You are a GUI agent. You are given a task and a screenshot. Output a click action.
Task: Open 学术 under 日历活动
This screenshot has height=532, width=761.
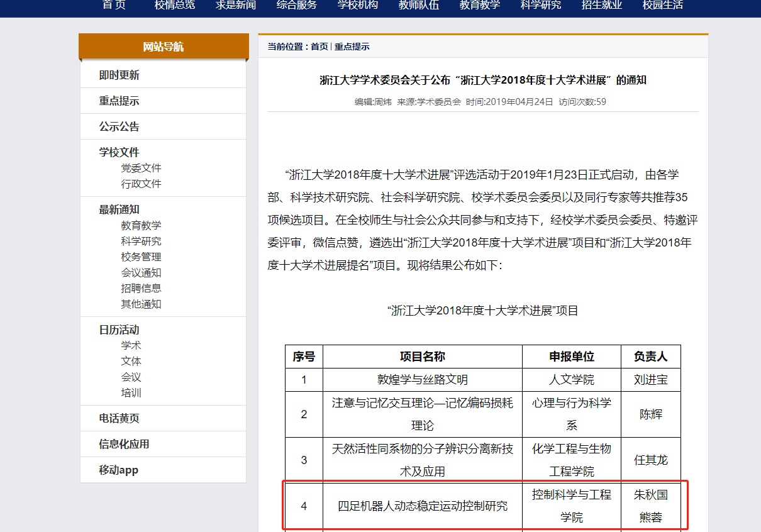click(131, 345)
